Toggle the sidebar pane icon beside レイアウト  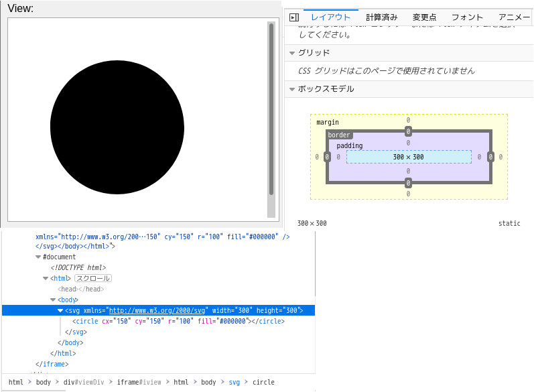pyautogui.click(x=294, y=17)
